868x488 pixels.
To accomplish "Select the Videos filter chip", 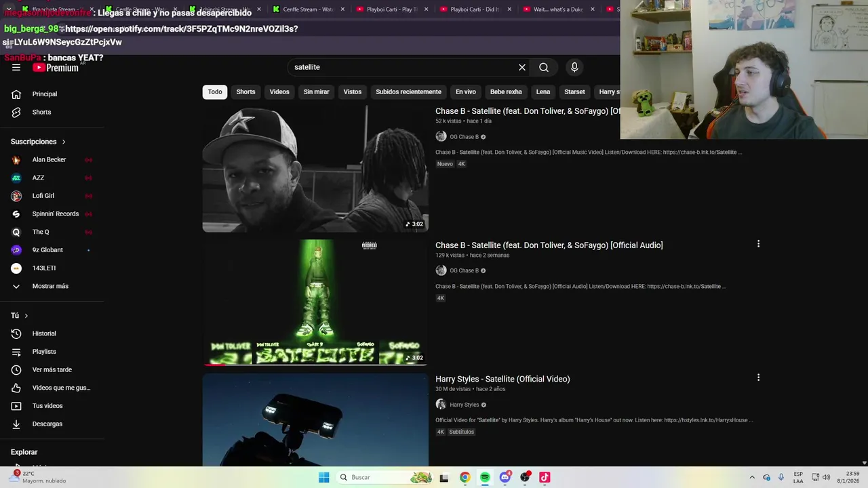I will pyautogui.click(x=279, y=92).
